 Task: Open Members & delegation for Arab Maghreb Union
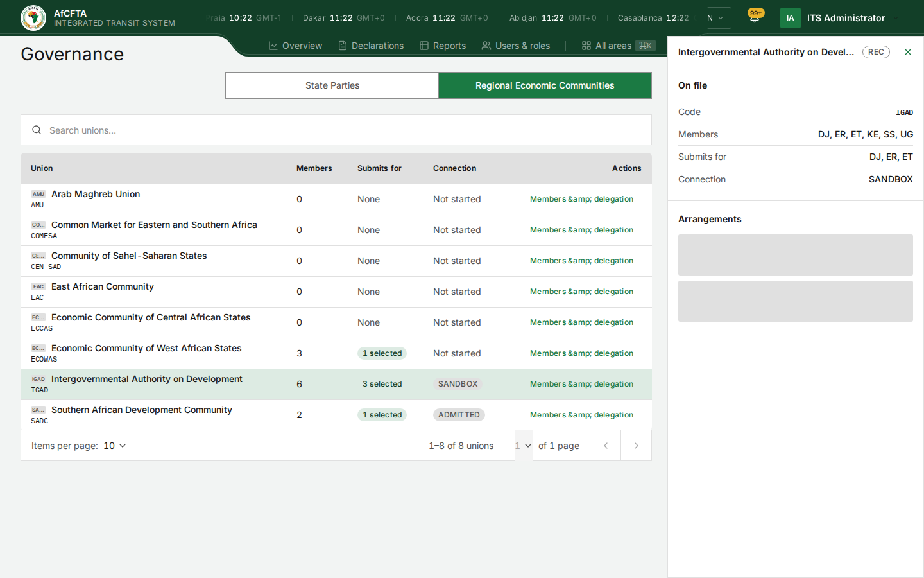[581, 199]
